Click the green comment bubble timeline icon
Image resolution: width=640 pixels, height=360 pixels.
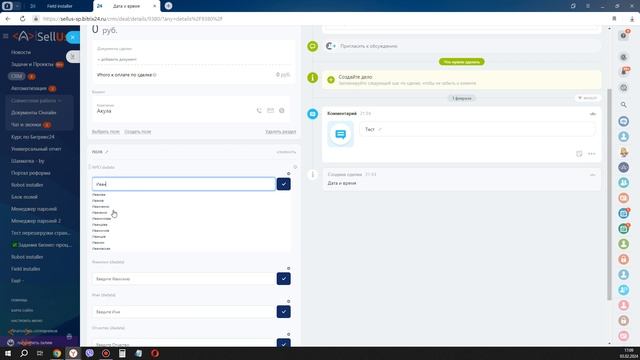[x=313, y=46]
